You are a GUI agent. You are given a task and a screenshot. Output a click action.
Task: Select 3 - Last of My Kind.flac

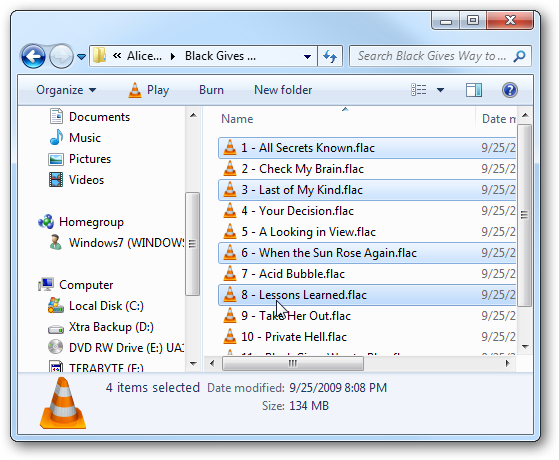(x=367, y=190)
